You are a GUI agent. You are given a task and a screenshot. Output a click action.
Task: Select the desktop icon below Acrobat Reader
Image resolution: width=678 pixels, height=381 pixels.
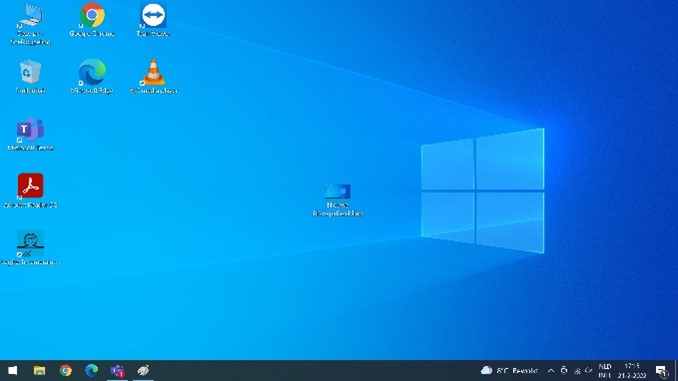click(30, 248)
